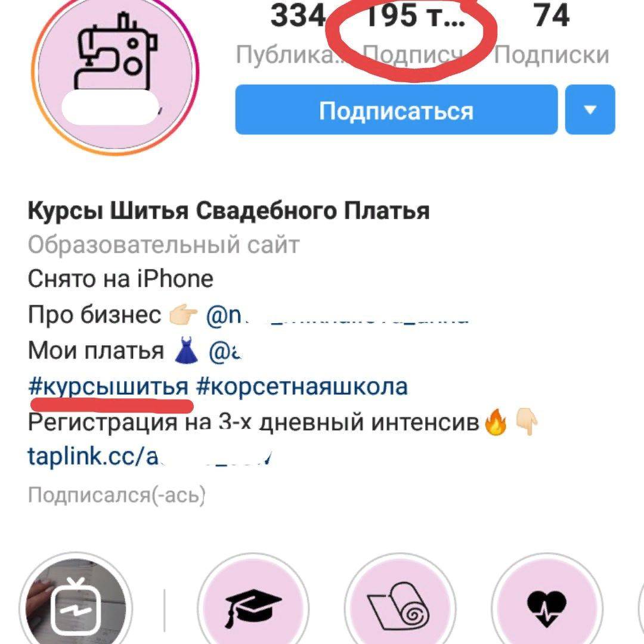Open the #курсышитья hashtag
The image size is (644, 644).
[109, 386]
